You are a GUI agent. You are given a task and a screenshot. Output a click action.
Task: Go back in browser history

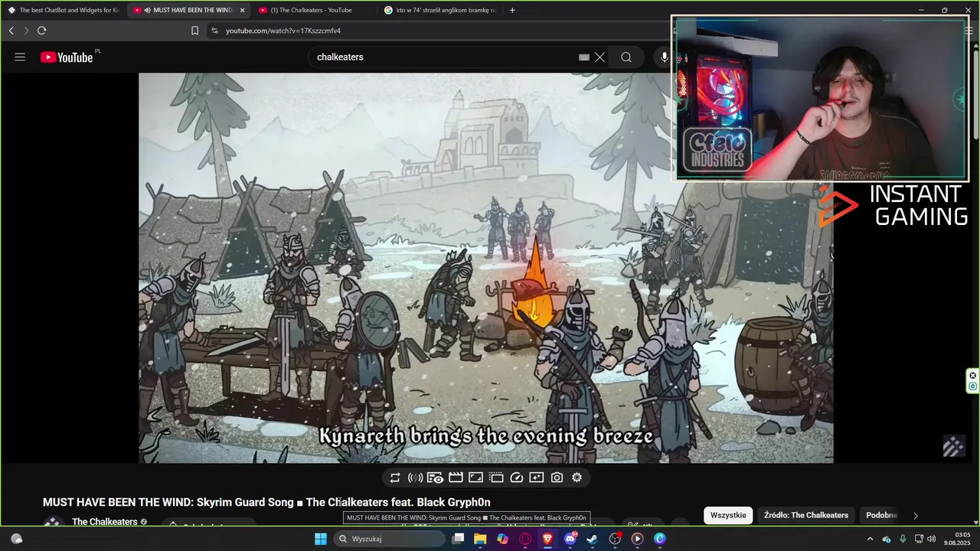pos(11,31)
